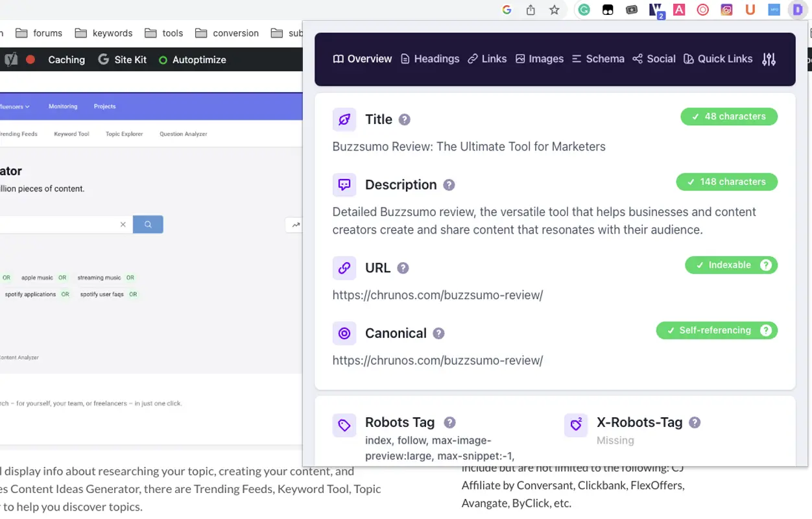Viewport: 812px width, 519px height.
Task: Click the Grammarly extension icon
Action: point(584,10)
